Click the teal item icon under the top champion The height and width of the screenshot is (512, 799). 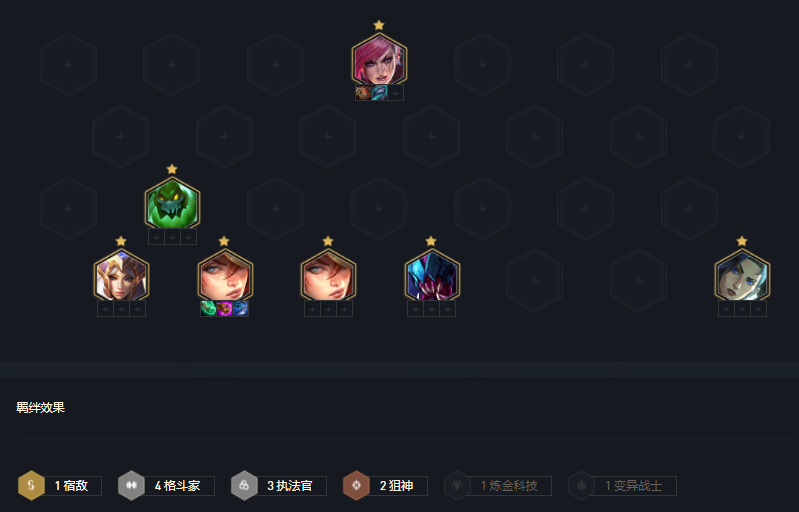click(x=380, y=93)
